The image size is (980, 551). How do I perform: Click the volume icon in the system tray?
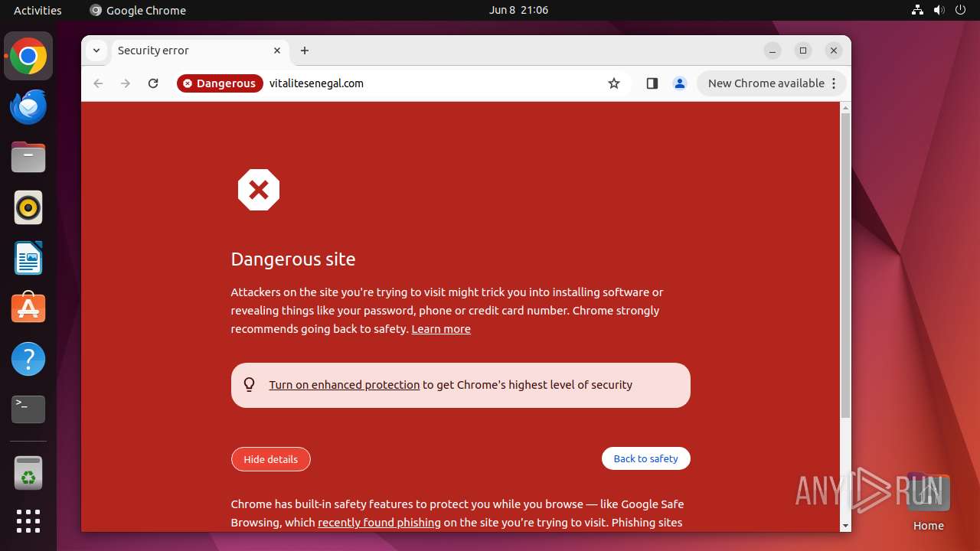coord(939,10)
